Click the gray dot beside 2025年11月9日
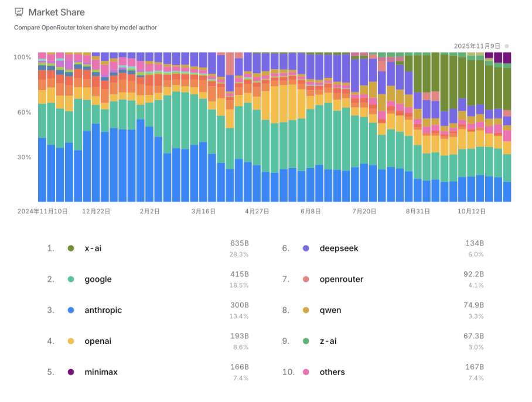The width and height of the screenshot is (532, 402). 507,46
